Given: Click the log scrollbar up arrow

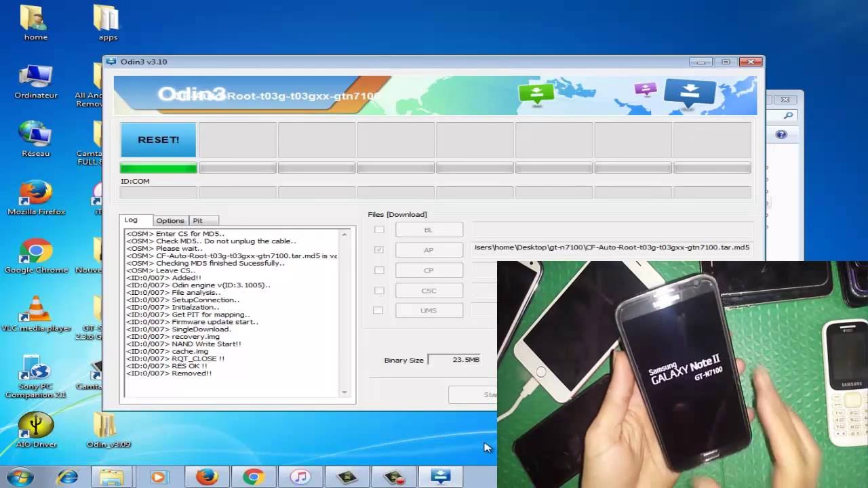Looking at the screenshot, I should (x=344, y=235).
